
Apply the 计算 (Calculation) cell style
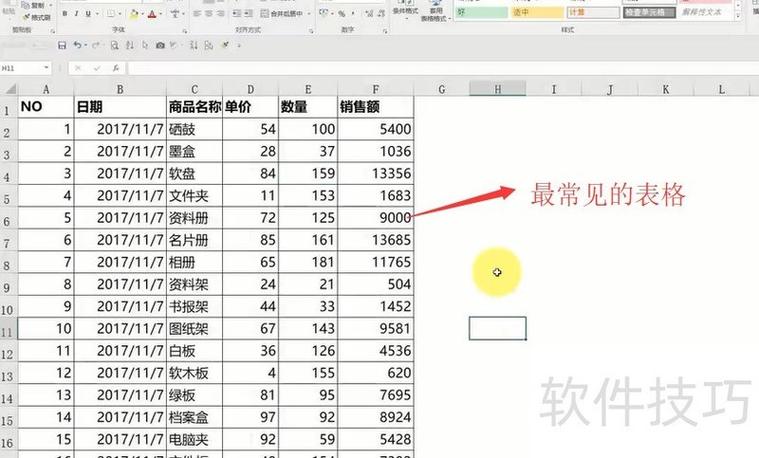593,12
